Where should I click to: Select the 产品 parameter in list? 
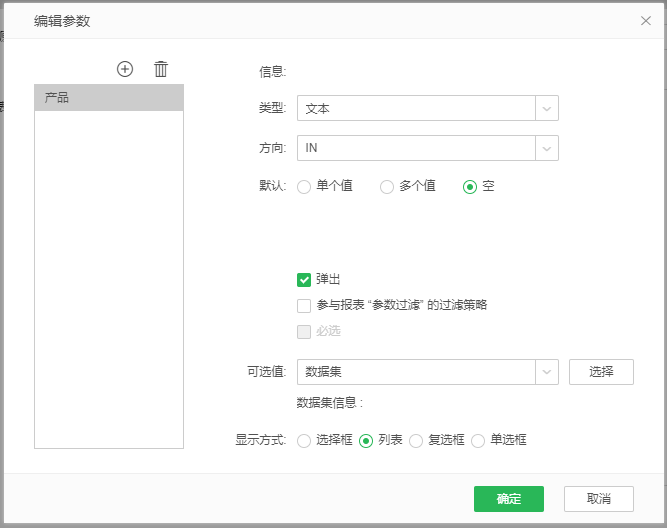[109, 98]
